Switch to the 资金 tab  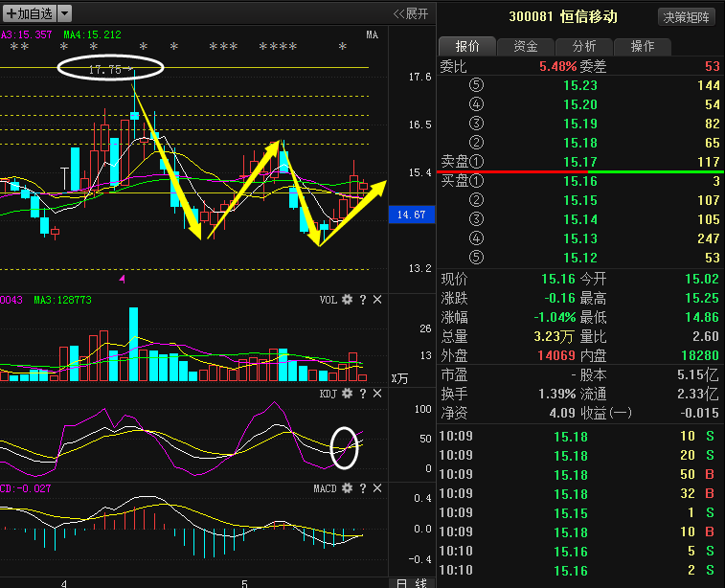tap(526, 46)
